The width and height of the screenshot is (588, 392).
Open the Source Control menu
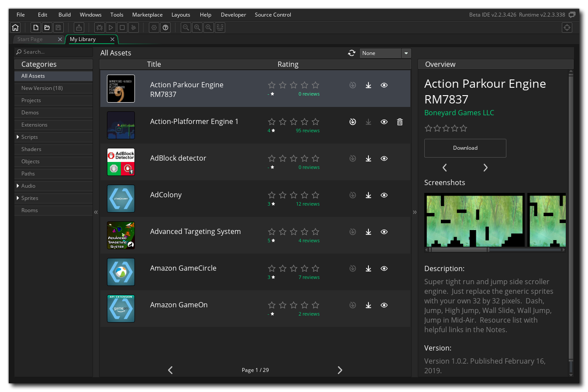273,15
